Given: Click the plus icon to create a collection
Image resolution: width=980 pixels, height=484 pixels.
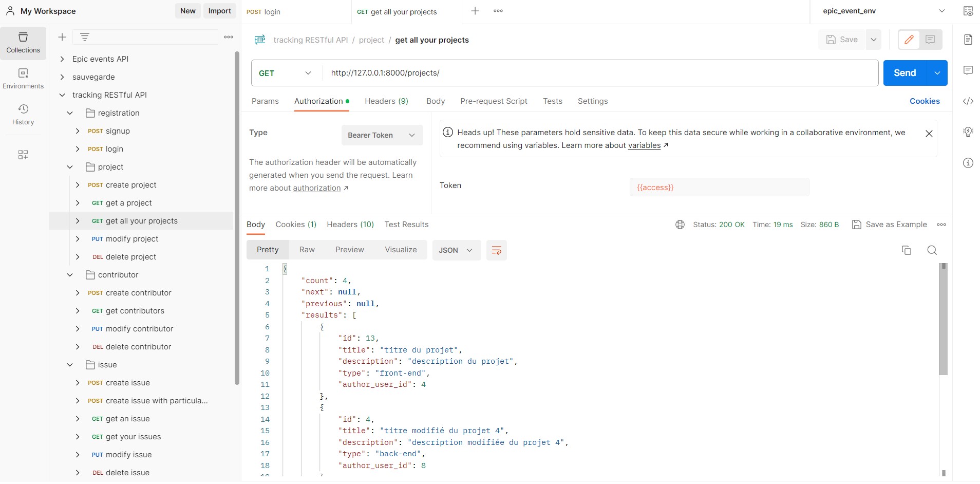Looking at the screenshot, I should coord(62,37).
